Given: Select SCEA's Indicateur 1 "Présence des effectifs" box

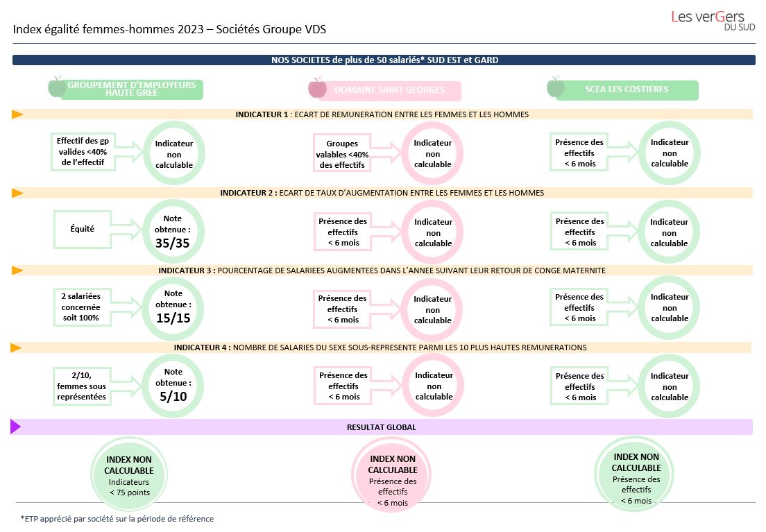Looking at the screenshot, I should [x=579, y=153].
